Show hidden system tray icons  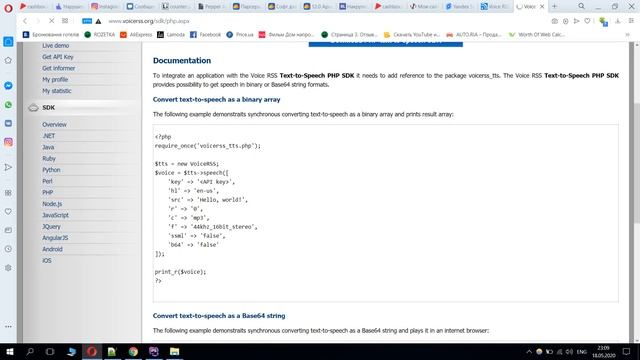(x=529, y=351)
